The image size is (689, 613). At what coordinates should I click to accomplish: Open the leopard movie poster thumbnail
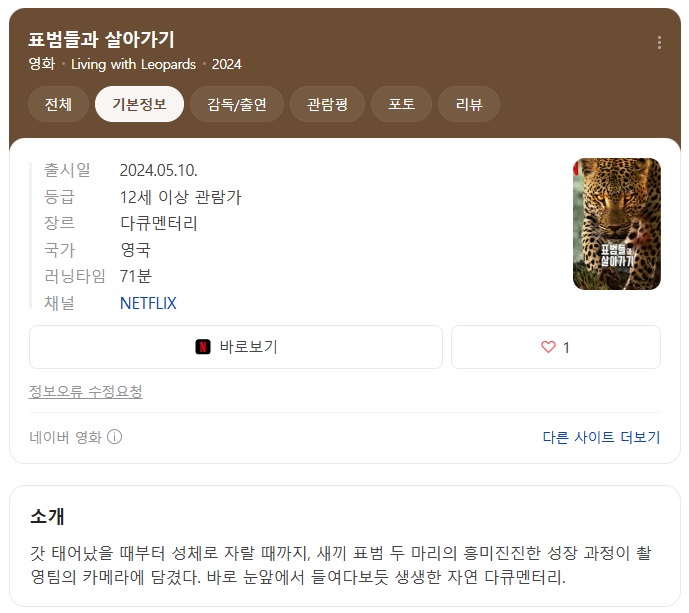coord(616,224)
